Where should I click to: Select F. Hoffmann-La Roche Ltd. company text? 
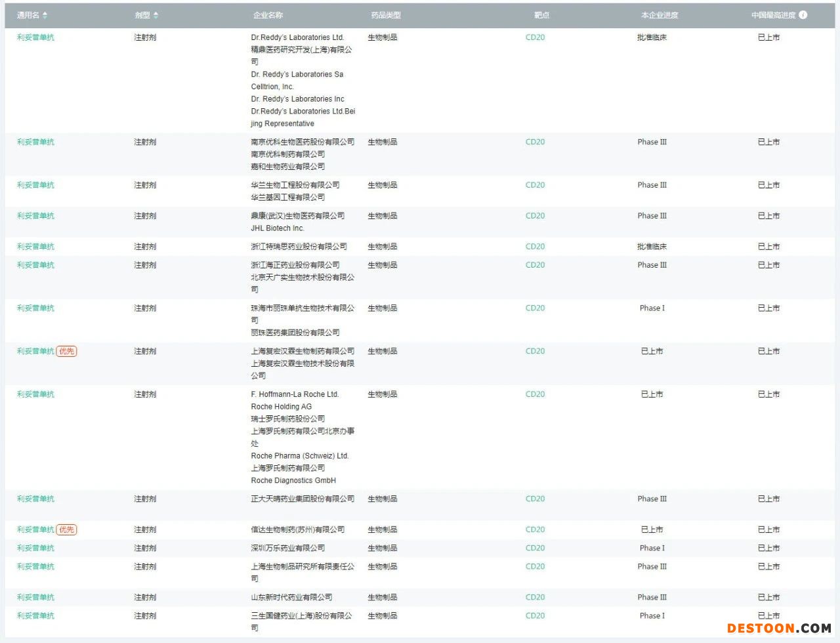[295, 394]
